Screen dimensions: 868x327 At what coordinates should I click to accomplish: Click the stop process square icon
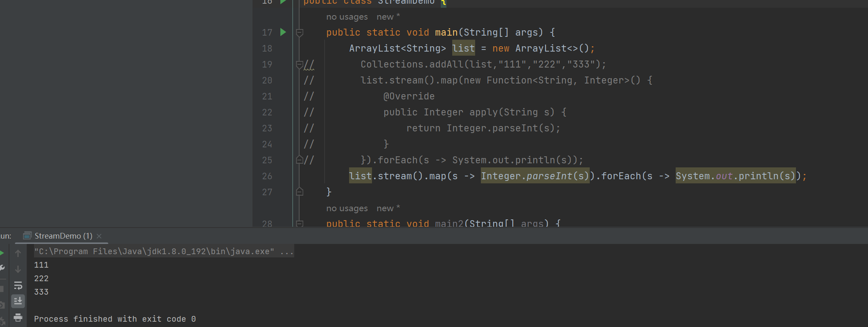[2, 289]
